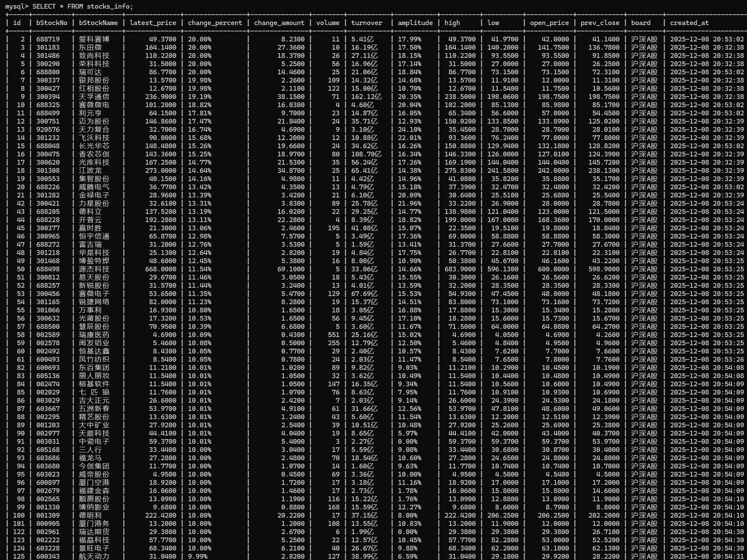Screen dimensions: 747x560
Task: Click stock name 赛微微电
Action: [94, 105]
